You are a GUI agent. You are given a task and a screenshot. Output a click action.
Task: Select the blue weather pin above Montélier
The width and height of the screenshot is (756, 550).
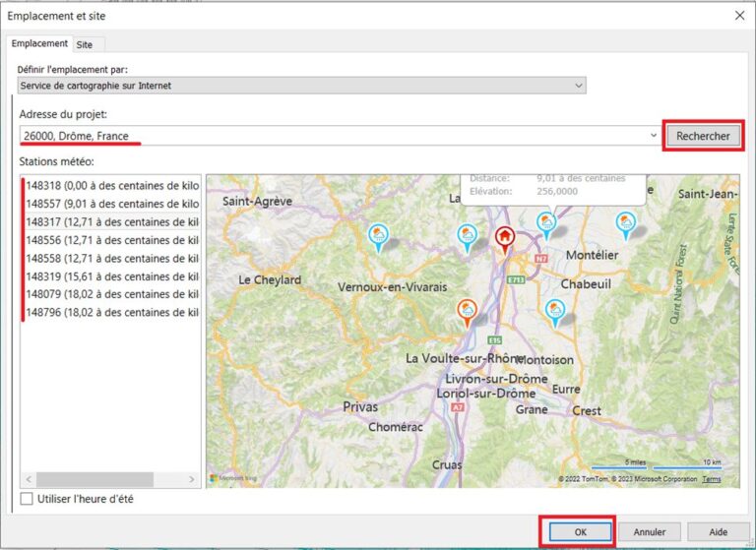(545, 223)
